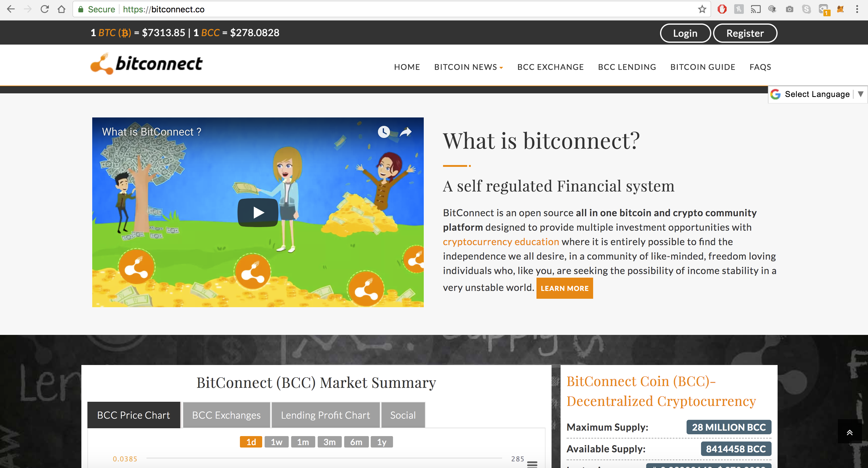Select the 1w chart range
Image resolution: width=868 pixels, height=468 pixels.
tap(276, 442)
